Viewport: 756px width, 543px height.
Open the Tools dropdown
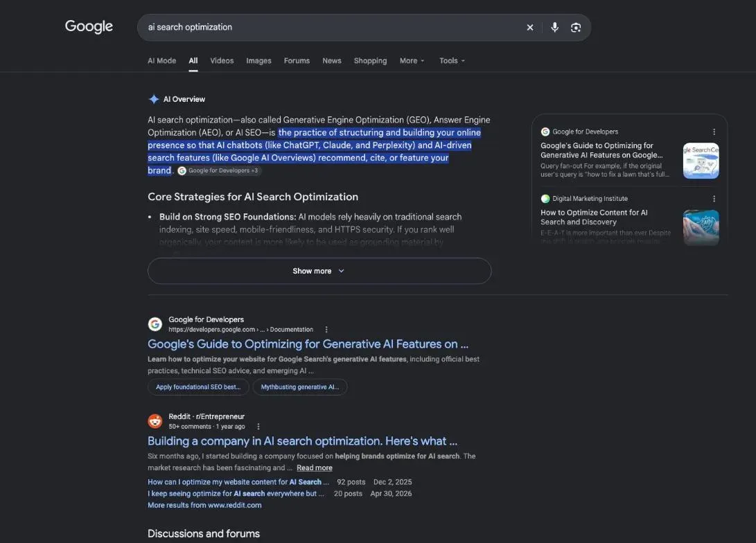click(452, 61)
